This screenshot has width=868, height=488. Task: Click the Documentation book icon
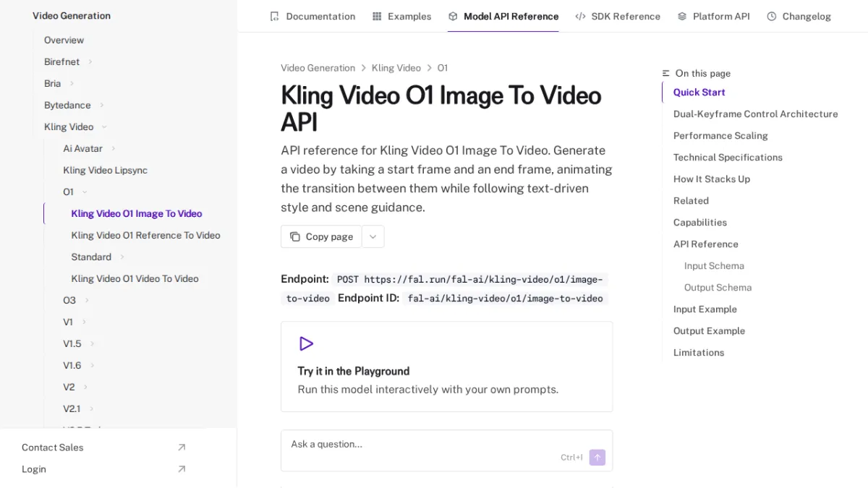(274, 16)
